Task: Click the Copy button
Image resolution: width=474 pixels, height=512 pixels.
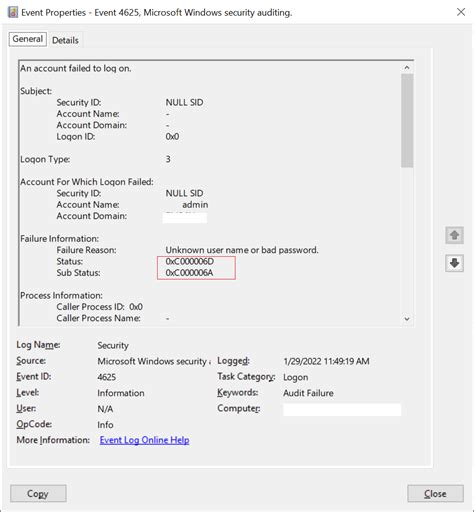Action: tap(38, 493)
